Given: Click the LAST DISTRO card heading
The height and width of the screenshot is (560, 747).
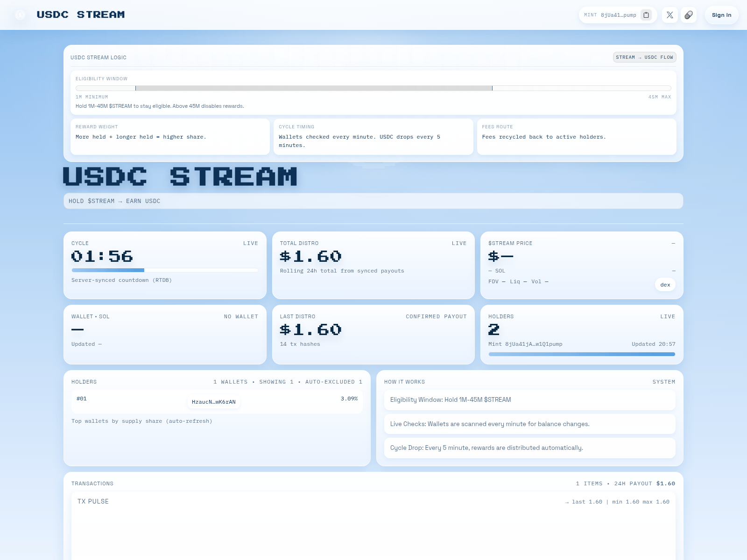Looking at the screenshot, I should click(297, 316).
